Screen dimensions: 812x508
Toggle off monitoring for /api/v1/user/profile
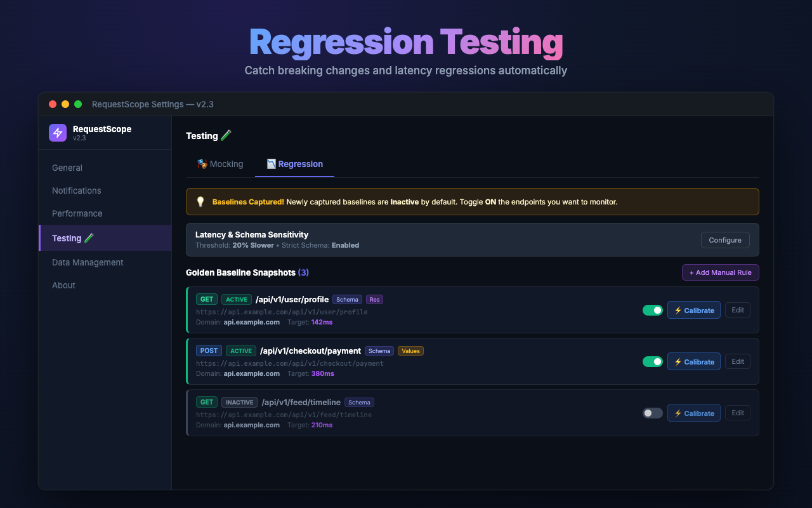(x=653, y=311)
